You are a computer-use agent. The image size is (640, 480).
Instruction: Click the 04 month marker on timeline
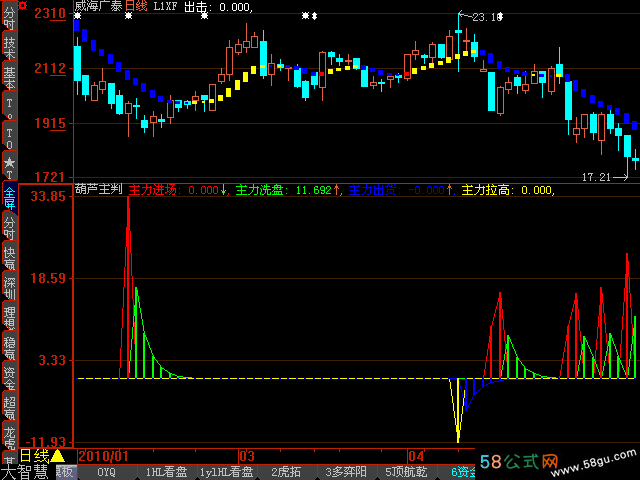[x=416, y=456]
